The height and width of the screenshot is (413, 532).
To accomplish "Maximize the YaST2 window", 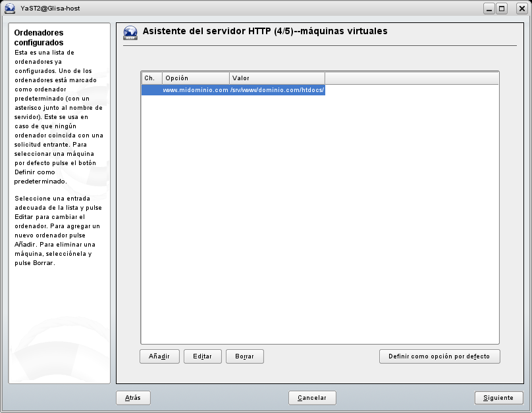I will pyautogui.click(x=502, y=9).
